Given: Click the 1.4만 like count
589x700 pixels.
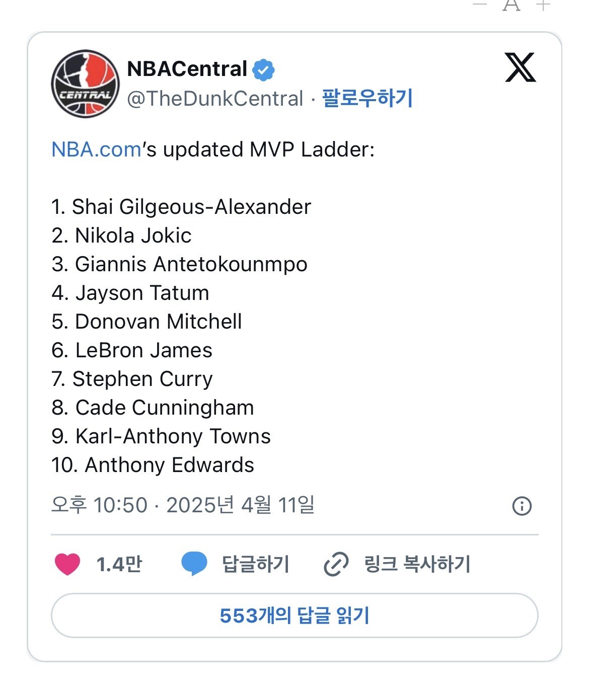Looking at the screenshot, I should point(119,564).
